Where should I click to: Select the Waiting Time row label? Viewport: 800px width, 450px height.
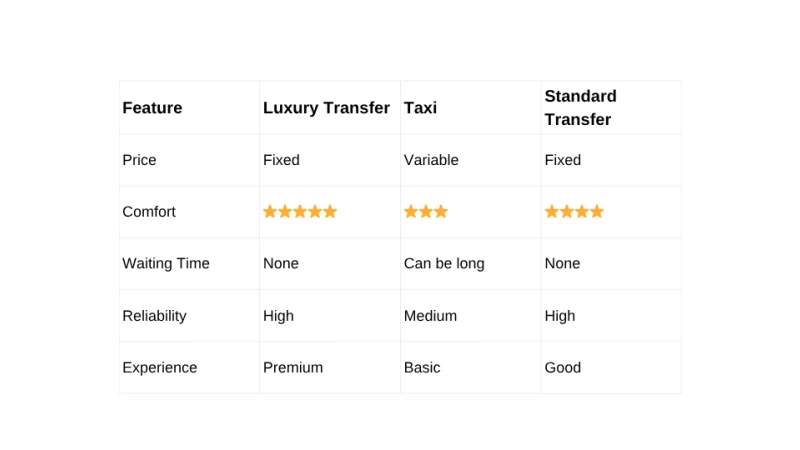(x=166, y=264)
